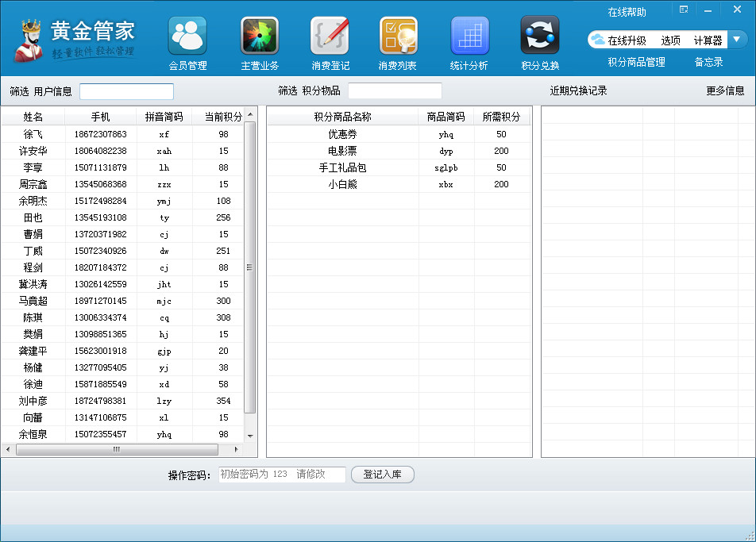Click the 黄金管家 king logo
Viewport: 756px width, 542px height.
click(29, 41)
